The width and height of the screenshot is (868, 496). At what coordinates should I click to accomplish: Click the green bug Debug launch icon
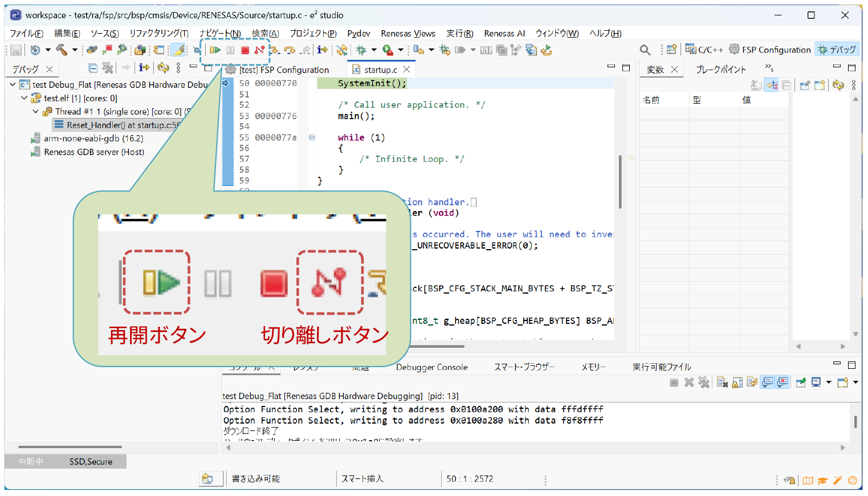[x=361, y=50]
